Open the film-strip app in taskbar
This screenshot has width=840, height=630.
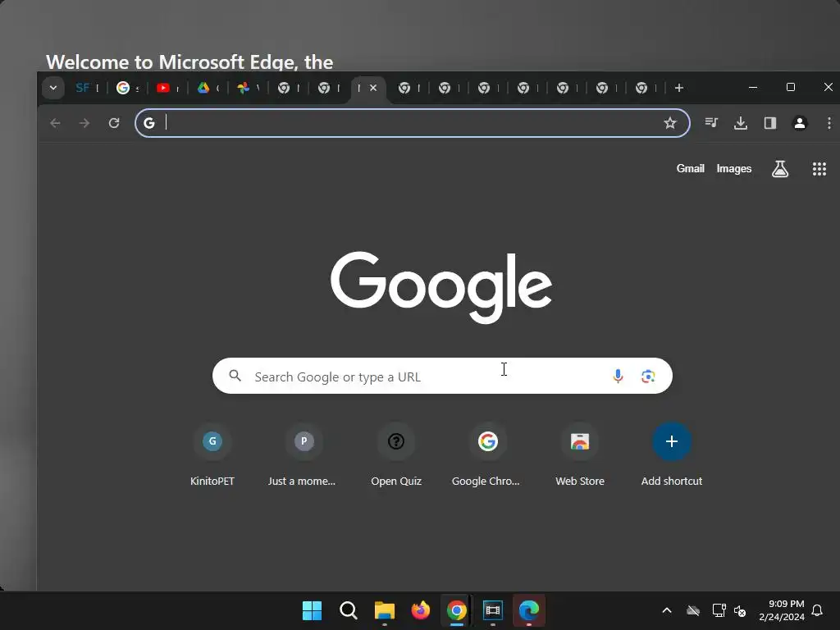[x=493, y=610]
